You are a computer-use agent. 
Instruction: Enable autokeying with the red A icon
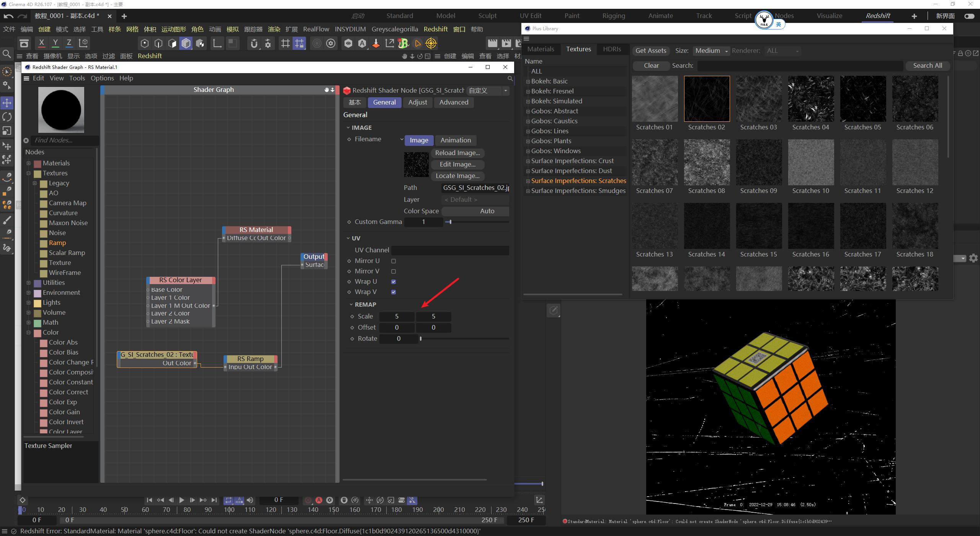click(x=319, y=500)
